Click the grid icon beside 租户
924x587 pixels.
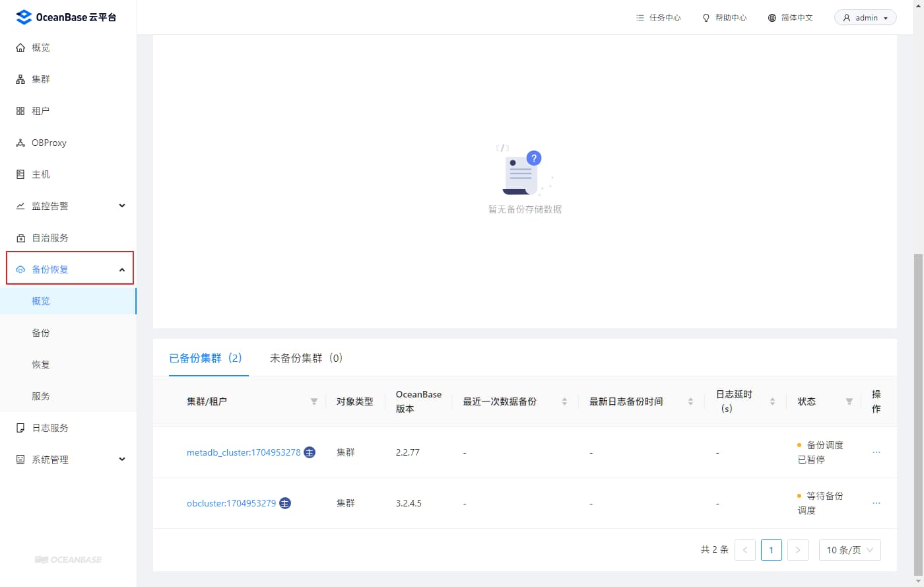[x=20, y=111]
